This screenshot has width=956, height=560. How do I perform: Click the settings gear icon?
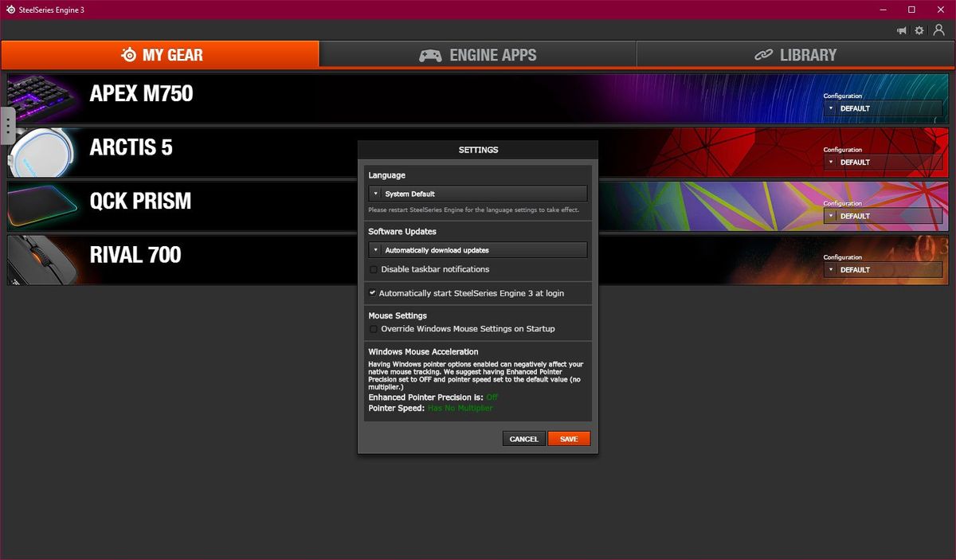(919, 30)
